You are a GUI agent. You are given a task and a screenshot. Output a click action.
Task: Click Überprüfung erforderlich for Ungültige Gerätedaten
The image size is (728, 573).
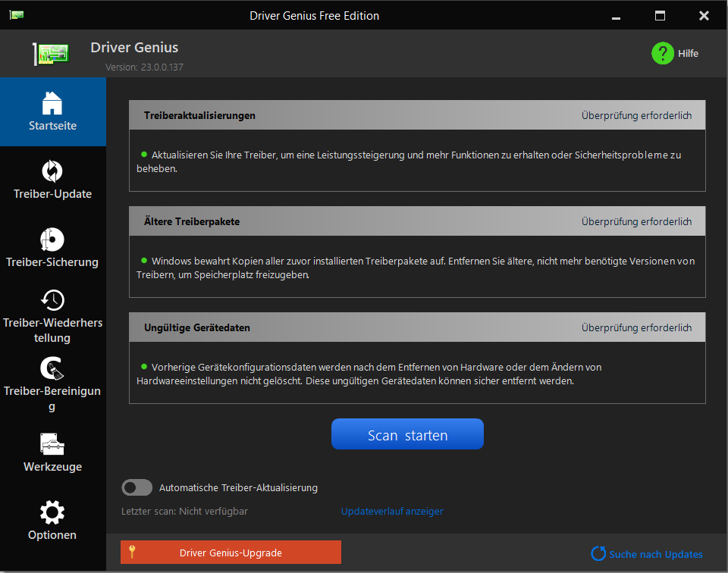point(636,327)
